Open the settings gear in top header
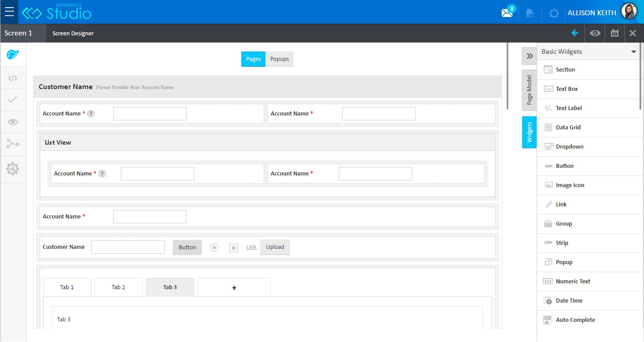Screen dimensions: 644x342 (x=554, y=13)
